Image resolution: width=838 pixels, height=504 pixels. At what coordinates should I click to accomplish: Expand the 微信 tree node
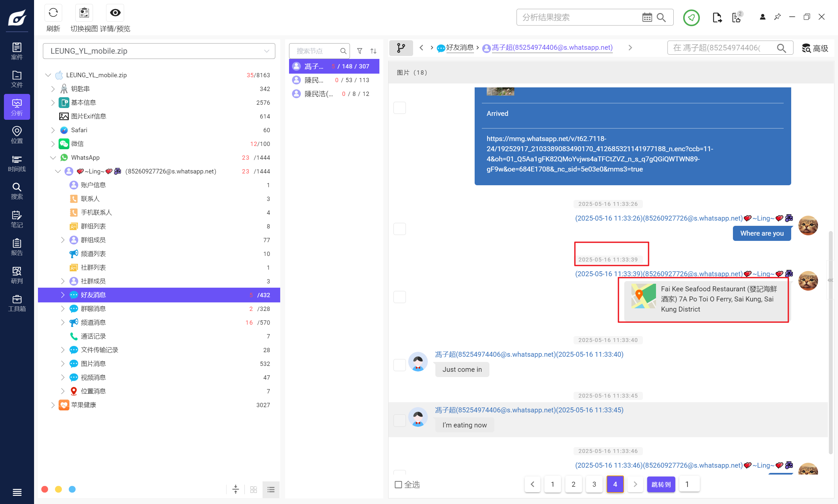pos(53,144)
